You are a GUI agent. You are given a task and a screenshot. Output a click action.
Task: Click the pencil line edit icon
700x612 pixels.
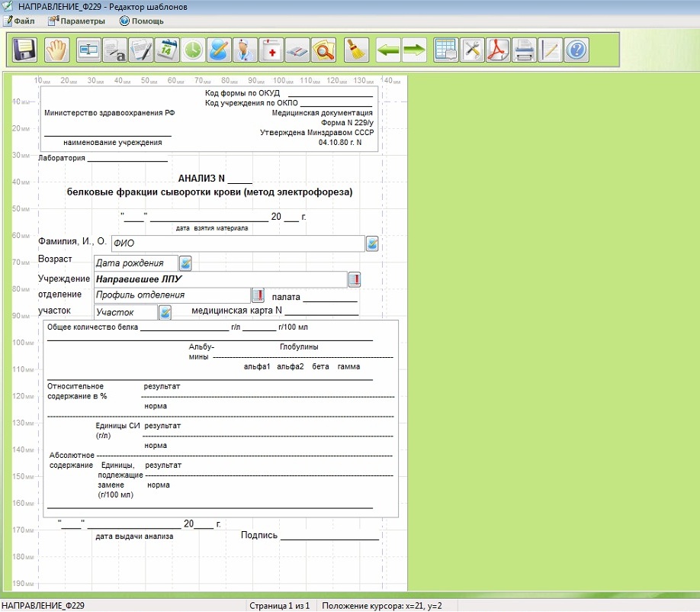[x=550, y=50]
